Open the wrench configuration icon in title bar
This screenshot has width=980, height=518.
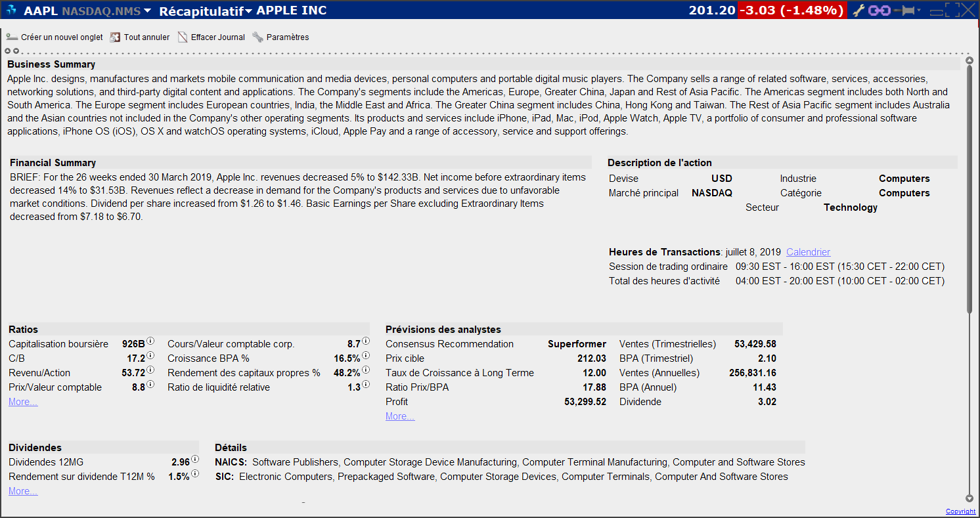pyautogui.click(x=858, y=10)
